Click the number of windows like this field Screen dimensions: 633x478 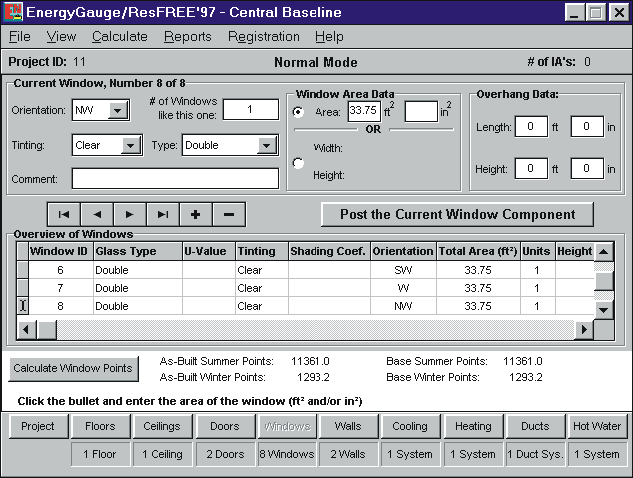(x=251, y=109)
